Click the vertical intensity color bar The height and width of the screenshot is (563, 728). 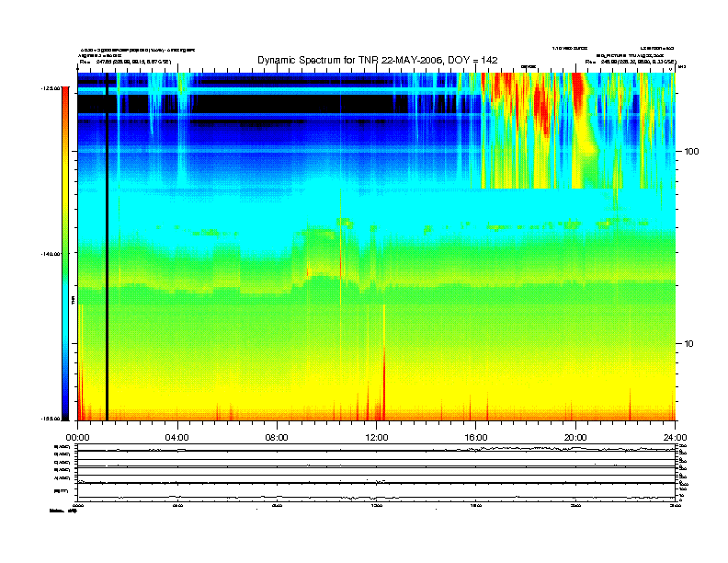65,253
